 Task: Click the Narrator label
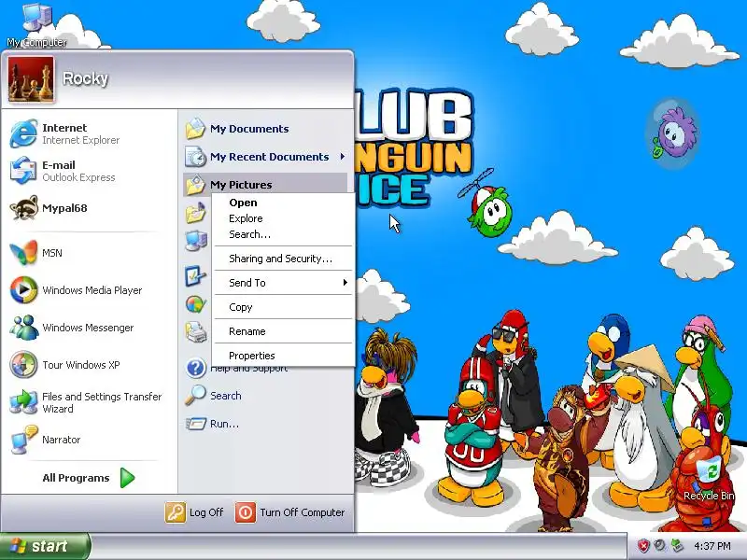click(x=61, y=440)
